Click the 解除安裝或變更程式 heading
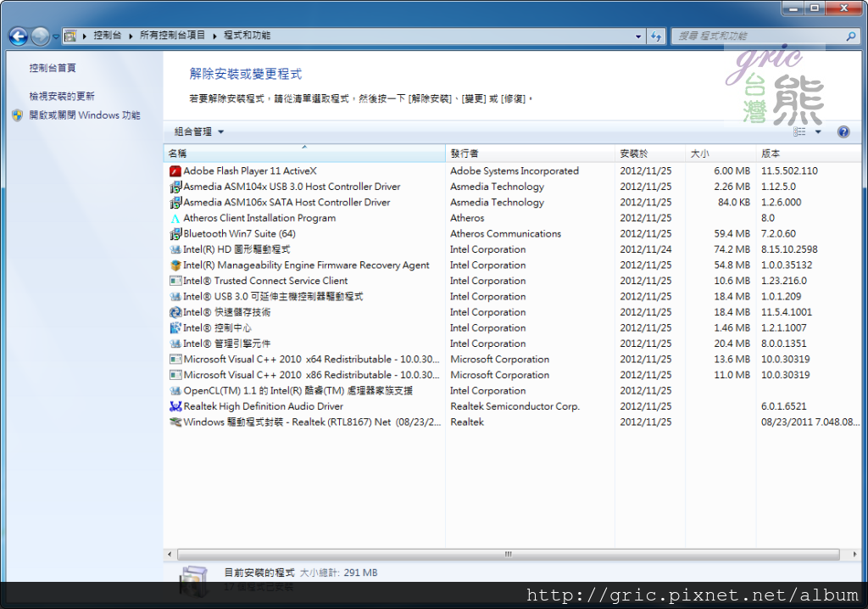Image resolution: width=868 pixels, height=609 pixels. [246, 75]
